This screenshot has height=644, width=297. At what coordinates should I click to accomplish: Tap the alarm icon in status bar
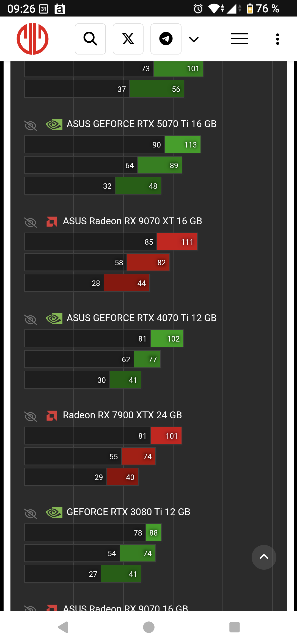[x=198, y=9]
